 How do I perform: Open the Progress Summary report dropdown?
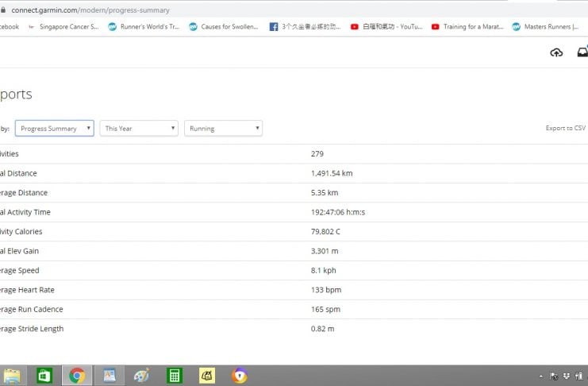coord(55,129)
